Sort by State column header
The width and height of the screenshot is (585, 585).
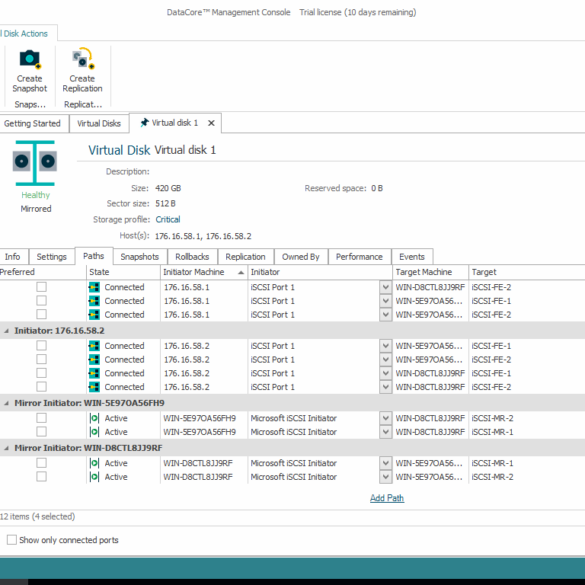123,272
